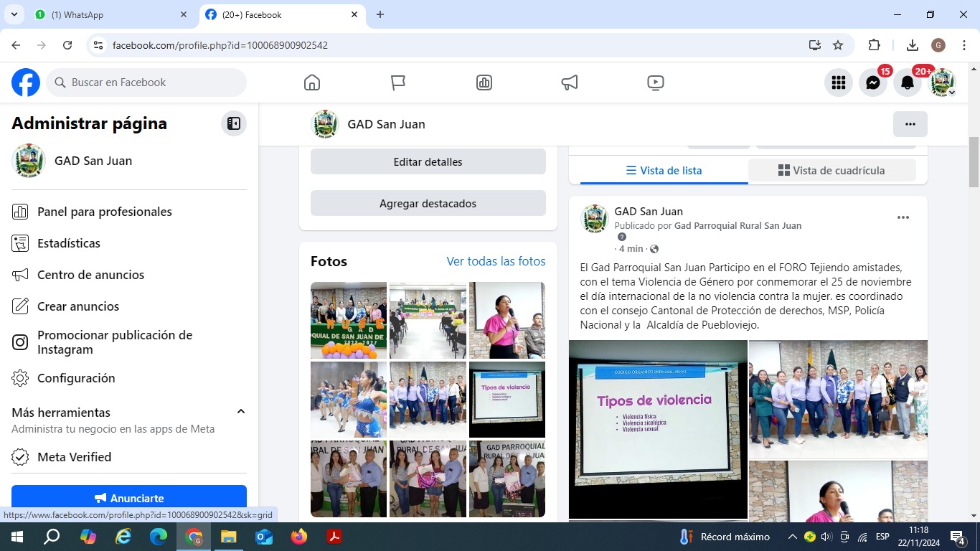Collapse the Más herramientas section
This screenshot has height=551, width=980.
(x=241, y=412)
